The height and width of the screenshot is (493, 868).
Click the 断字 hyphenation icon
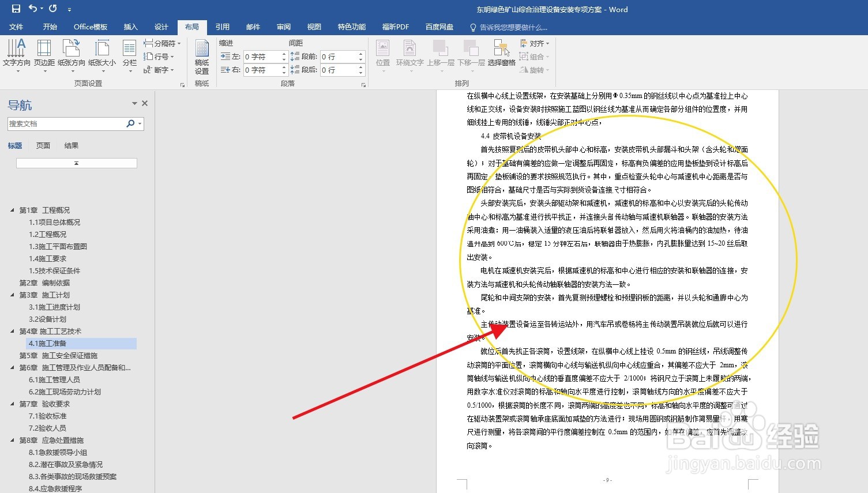(161, 70)
